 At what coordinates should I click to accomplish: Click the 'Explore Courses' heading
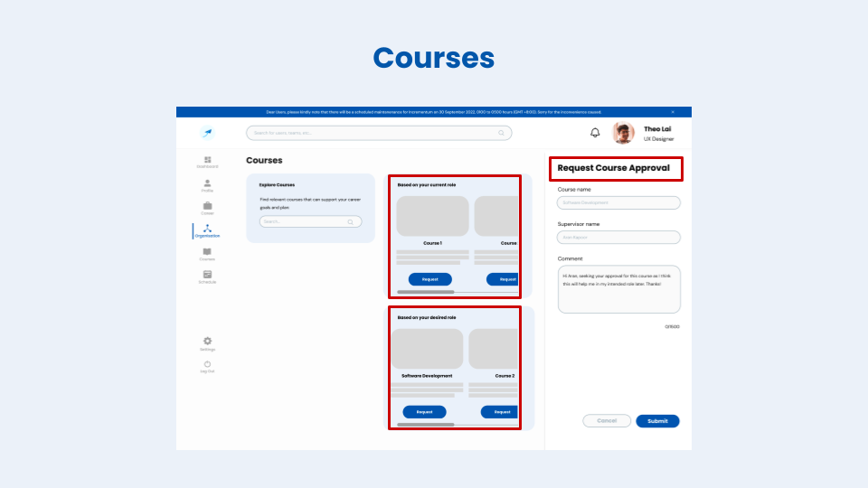click(277, 184)
